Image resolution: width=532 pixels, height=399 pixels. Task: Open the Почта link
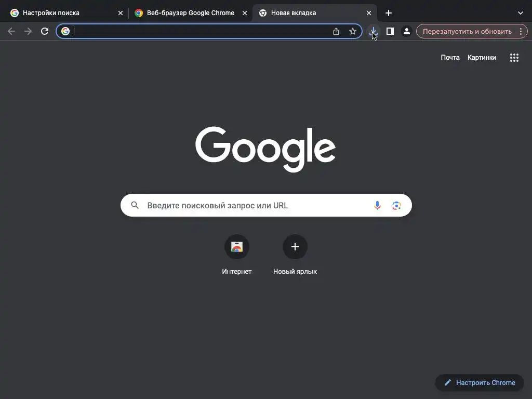(x=450, y=57)
